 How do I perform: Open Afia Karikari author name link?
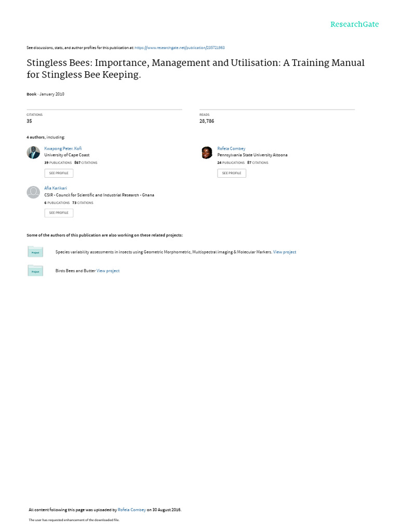[56, 188]
